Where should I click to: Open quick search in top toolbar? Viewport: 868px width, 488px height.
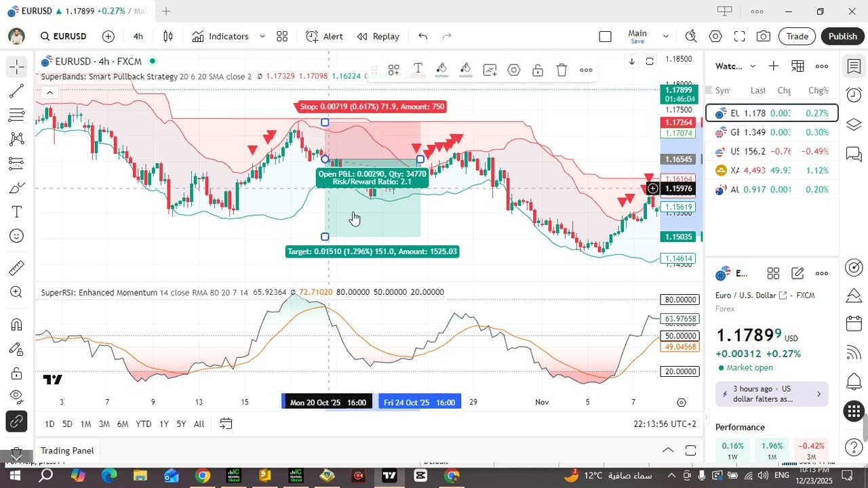pos(691,37)
